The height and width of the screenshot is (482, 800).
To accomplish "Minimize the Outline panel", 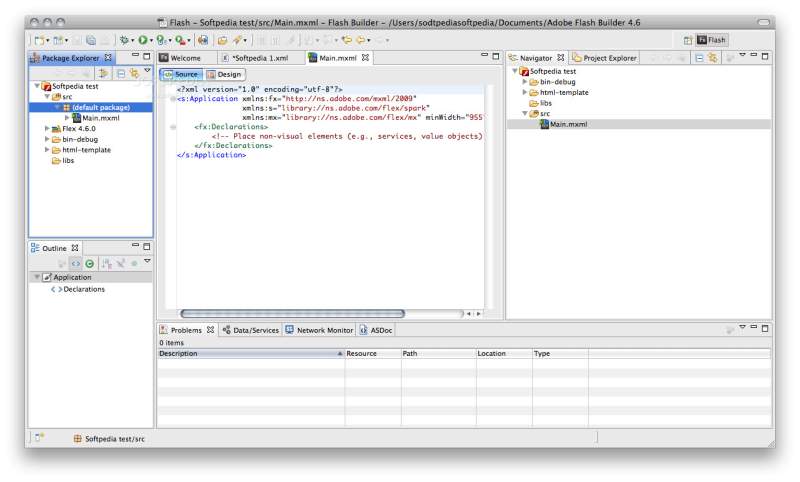I will pos(135,245).
